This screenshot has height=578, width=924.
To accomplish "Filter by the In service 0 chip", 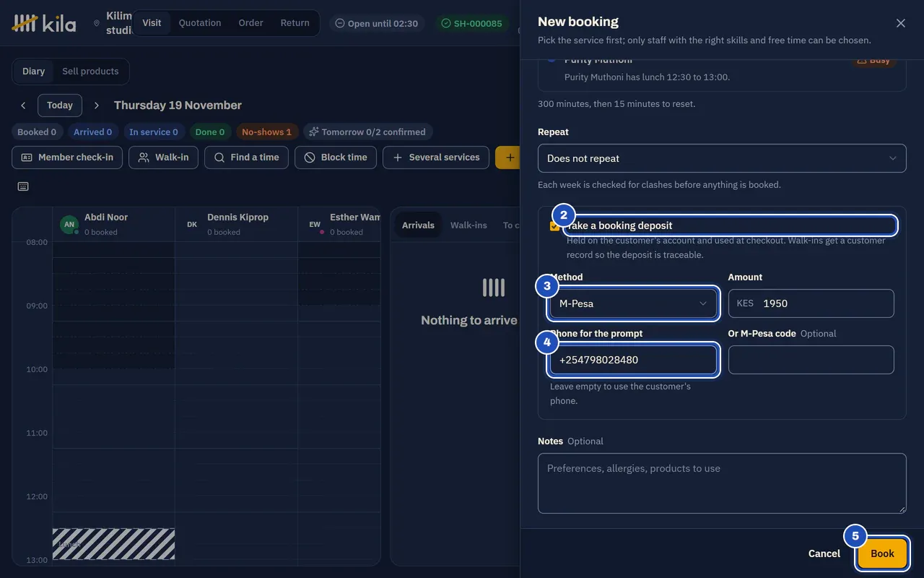I will (154, 132).
